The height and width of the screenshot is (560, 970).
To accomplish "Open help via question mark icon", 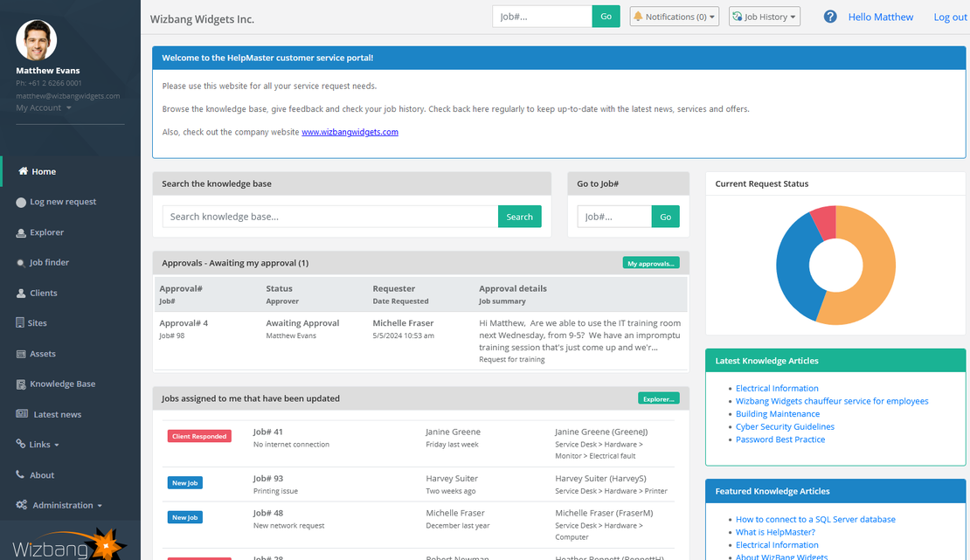I will pos(830,17).
